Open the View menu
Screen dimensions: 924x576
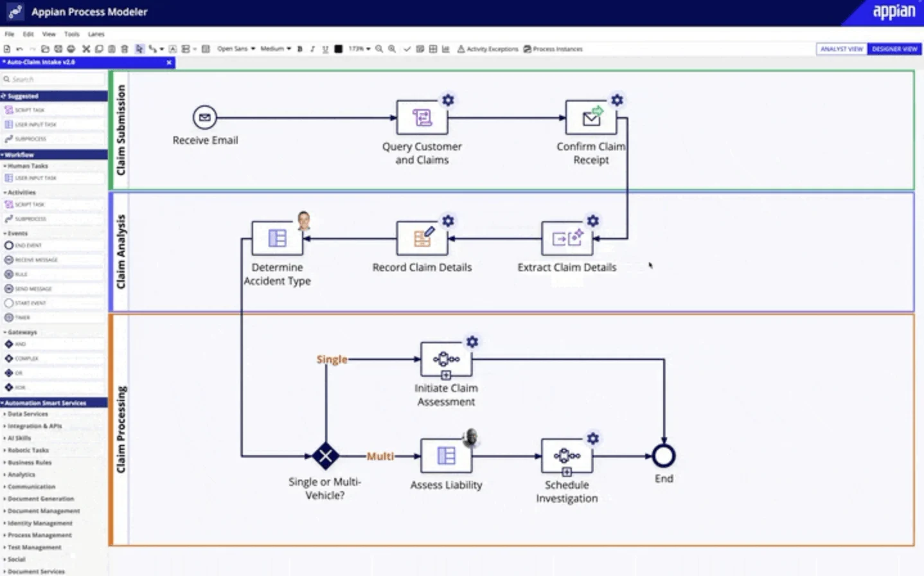point(49,34)
